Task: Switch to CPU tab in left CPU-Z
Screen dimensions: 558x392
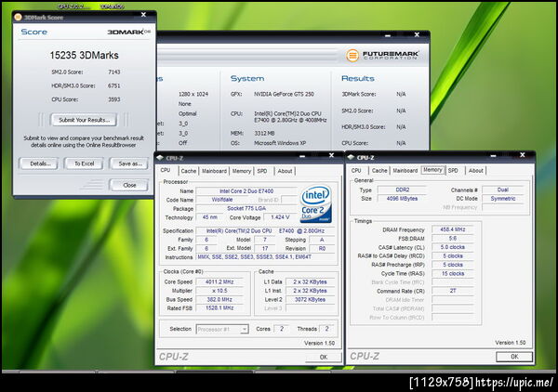Action: click(x=166, y=170)
